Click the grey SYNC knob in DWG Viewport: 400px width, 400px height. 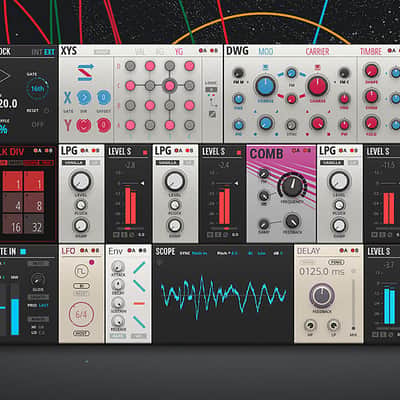(291, 125)
